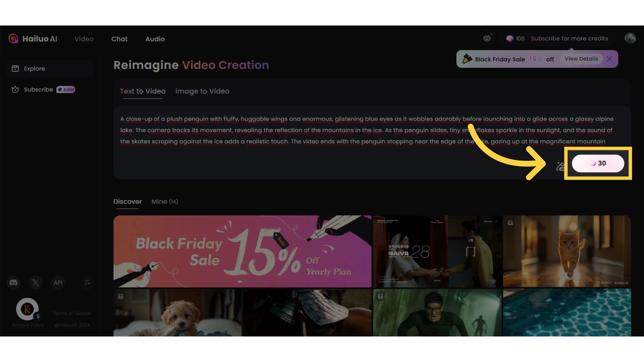Open the Black Friday 15% Off banner
The image size is (644, 362).
pos(242,251)
